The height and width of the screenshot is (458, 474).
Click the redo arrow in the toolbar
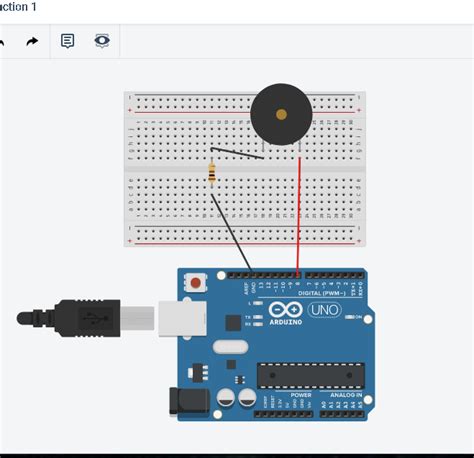click(32, 42)
